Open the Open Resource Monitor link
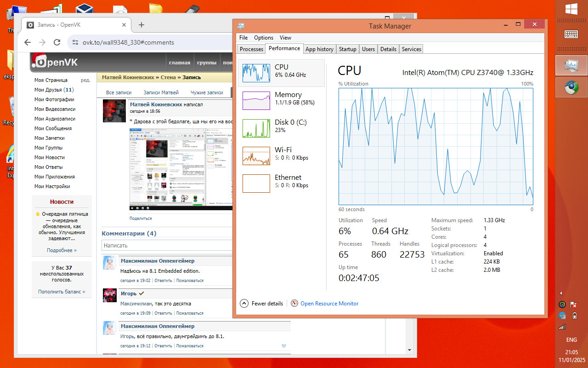The height and width of the screenshot is (368, 588). tap(329, 304)
